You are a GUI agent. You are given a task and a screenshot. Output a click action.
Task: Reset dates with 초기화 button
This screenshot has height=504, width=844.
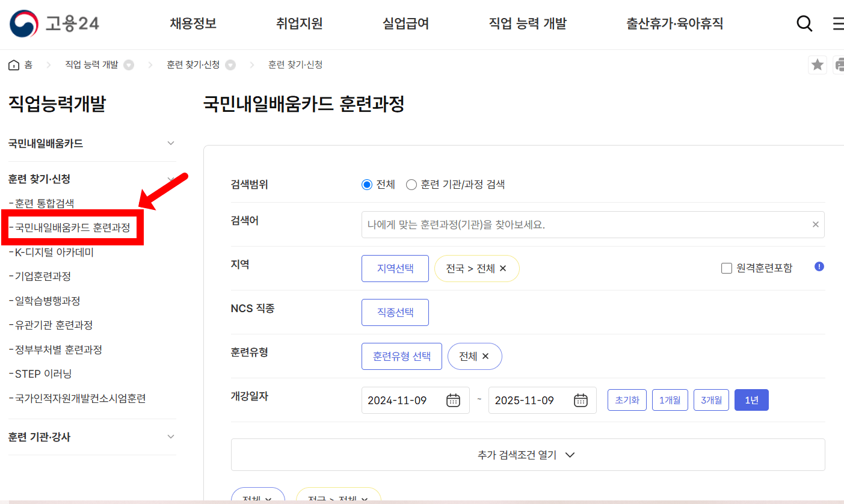[x=627, y=400]
